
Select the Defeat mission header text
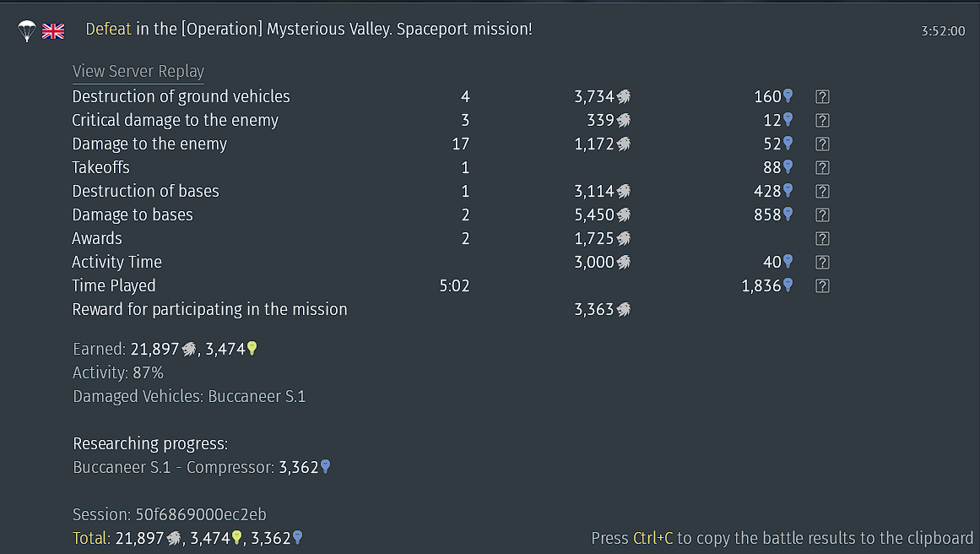point(309,30)
